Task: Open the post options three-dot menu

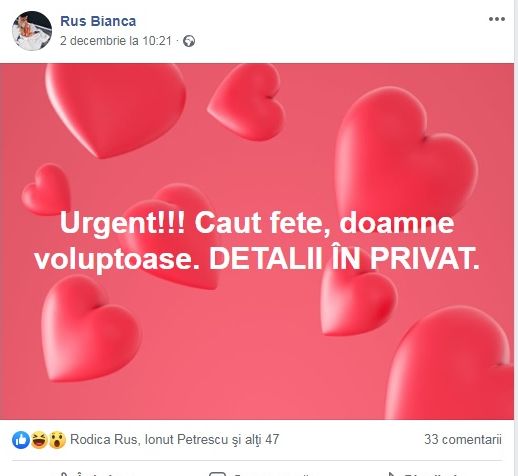Action: click(497, 19)
